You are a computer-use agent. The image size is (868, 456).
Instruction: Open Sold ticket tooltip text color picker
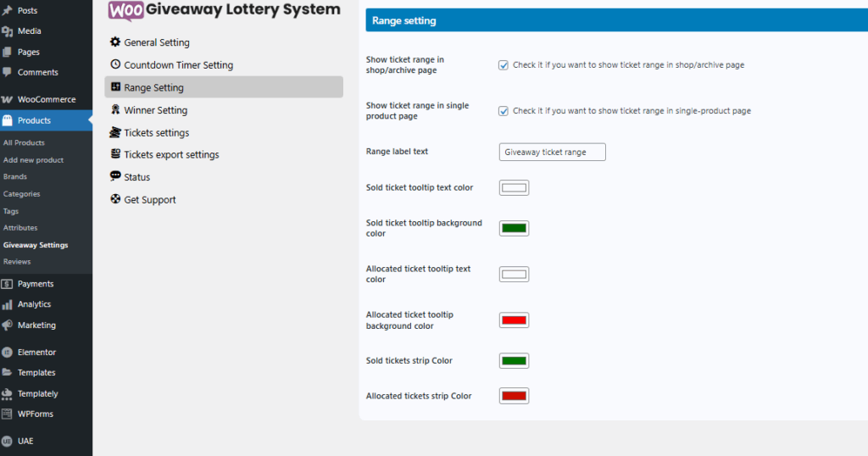click(x=514, y=187)
